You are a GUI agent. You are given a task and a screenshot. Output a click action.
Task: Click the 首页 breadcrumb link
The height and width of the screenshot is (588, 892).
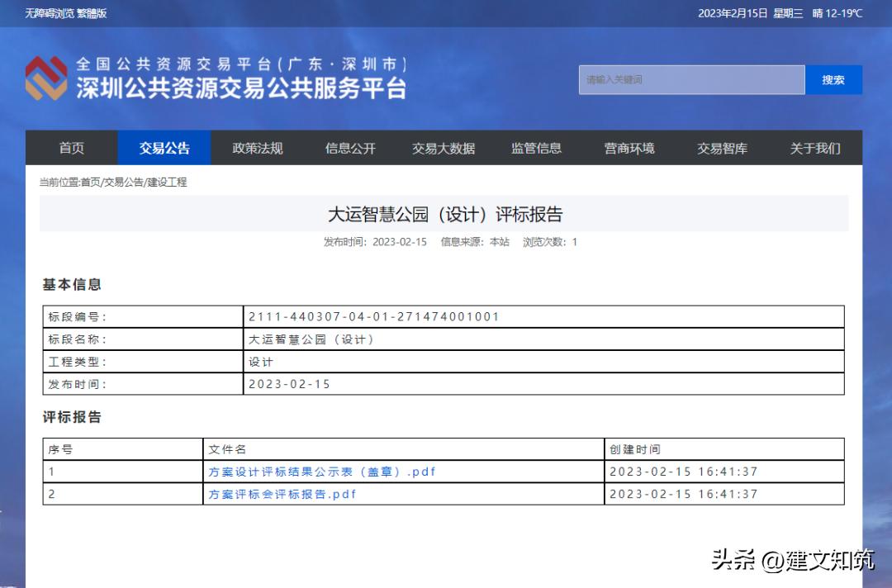point(89,182)
